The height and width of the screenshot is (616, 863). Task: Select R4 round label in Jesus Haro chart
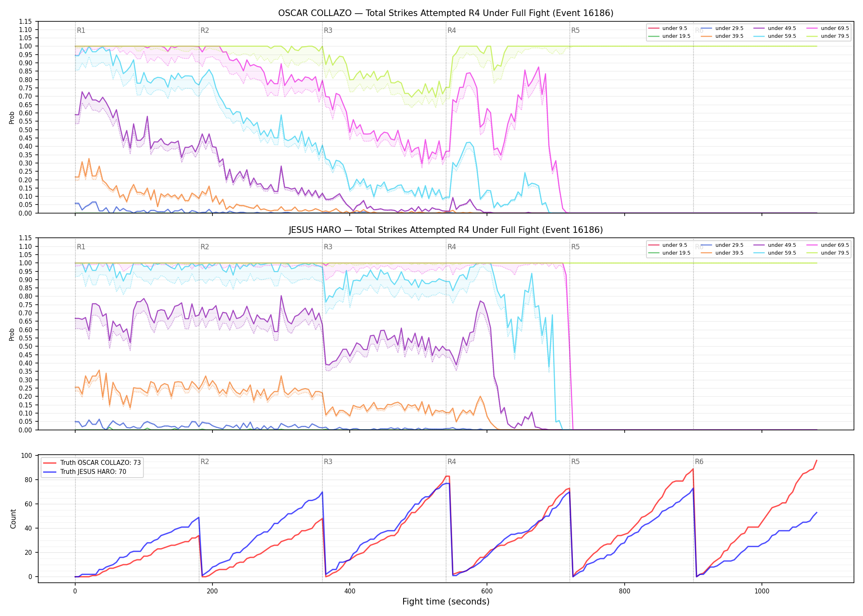452,247
